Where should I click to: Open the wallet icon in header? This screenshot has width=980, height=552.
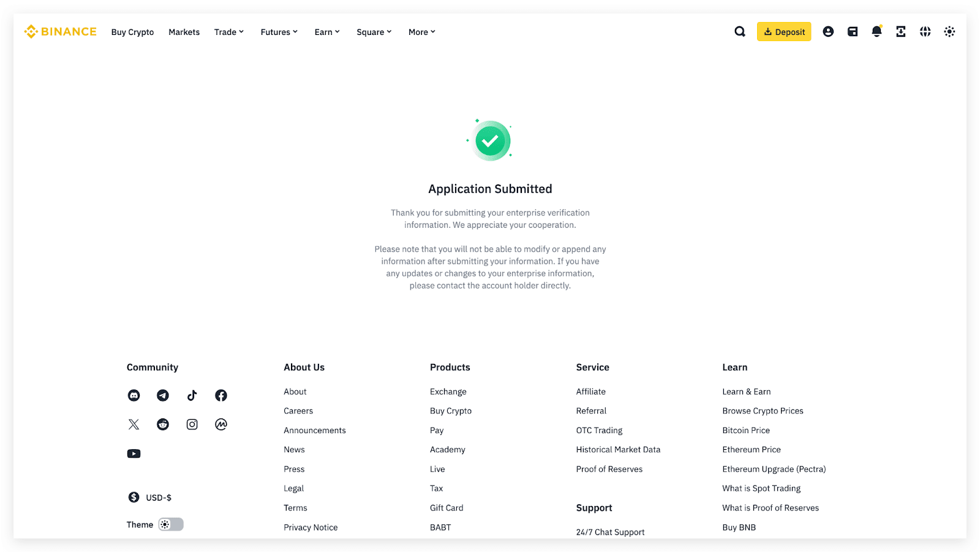pyautogui.click(x=853, y=32)
